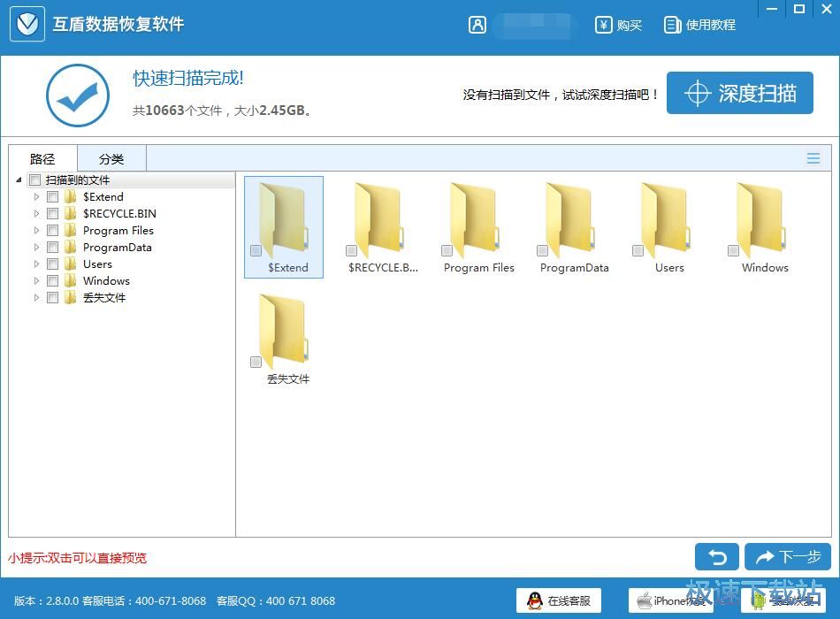Check the Windows tree checkbox
The width and height of the screenshot is (840, 619).
[x=52, y=281]
